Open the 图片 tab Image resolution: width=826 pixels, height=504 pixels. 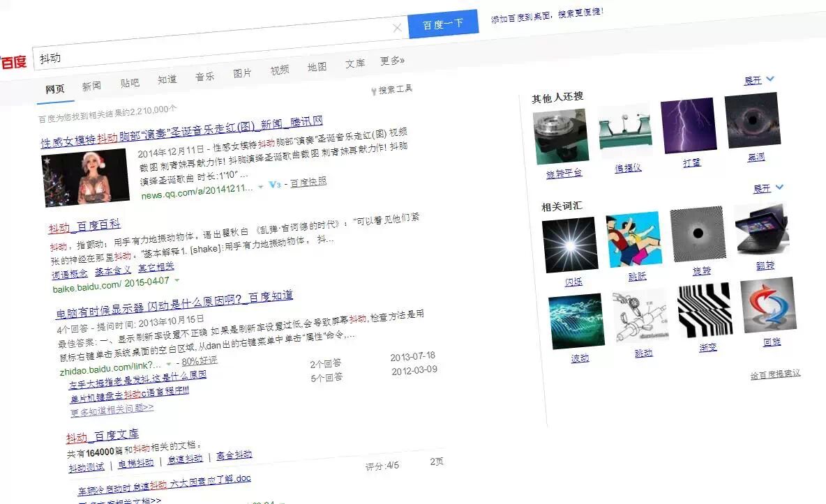coord(242,73)
